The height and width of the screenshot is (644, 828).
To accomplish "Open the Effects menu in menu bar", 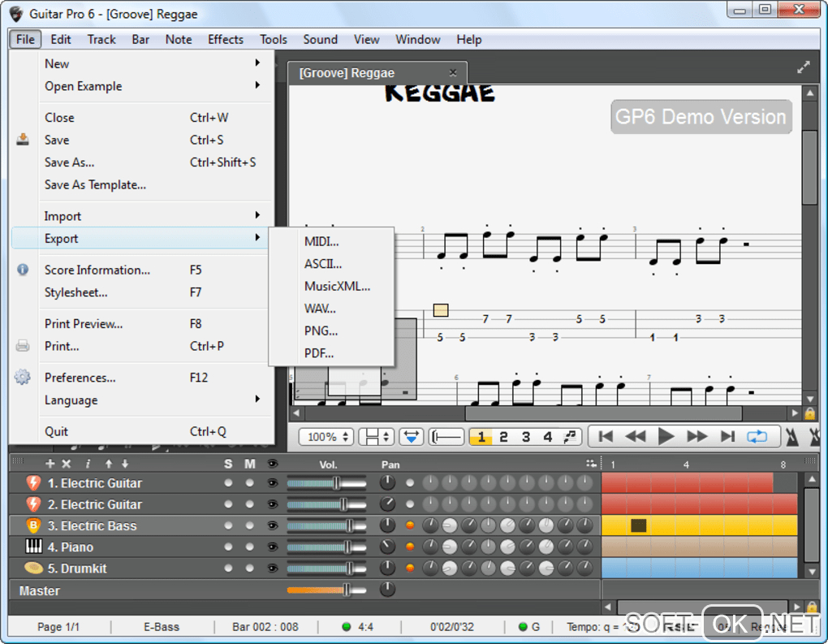I will click(x=225, y=39).
